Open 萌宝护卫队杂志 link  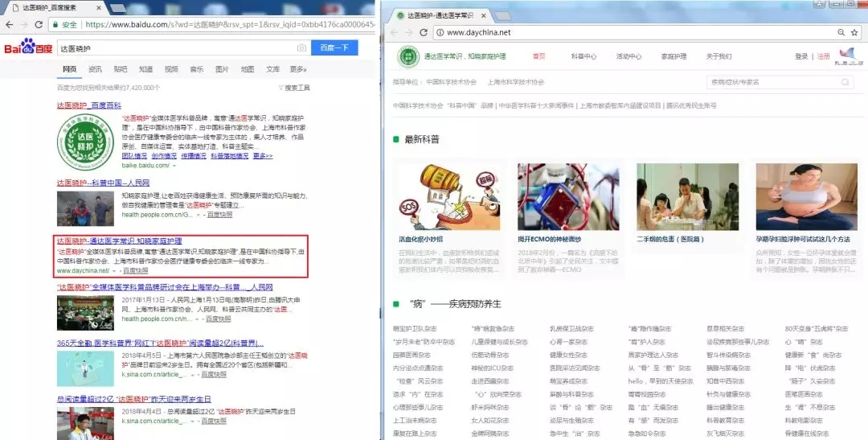415,329
